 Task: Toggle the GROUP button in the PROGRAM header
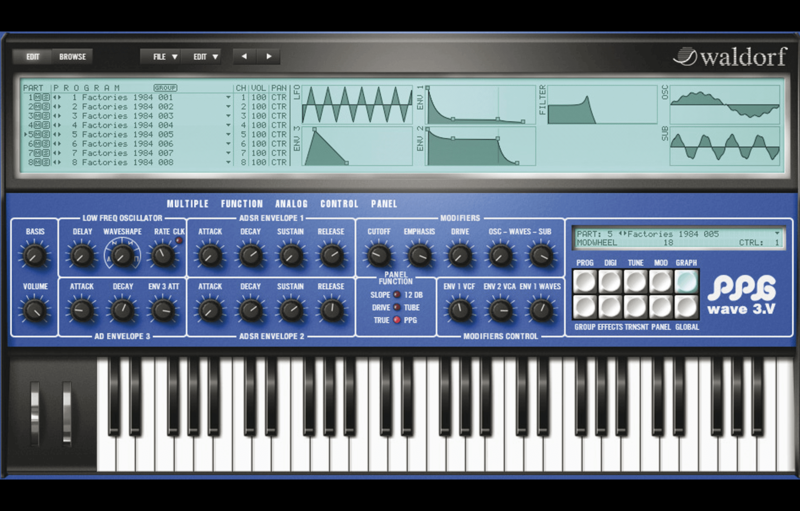coord(165,88)
